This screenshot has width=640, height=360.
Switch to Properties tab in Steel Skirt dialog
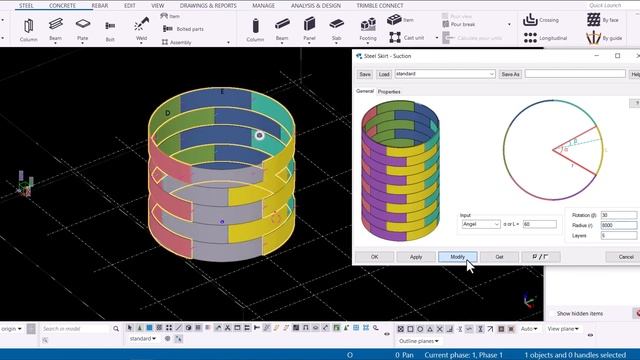pos(389,91)
